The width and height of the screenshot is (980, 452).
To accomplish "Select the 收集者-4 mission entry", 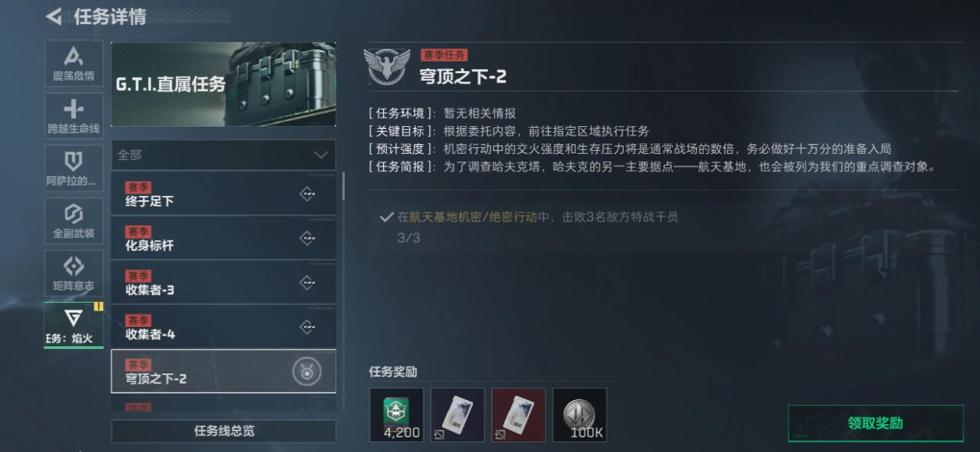I will (x=223, y=327).
